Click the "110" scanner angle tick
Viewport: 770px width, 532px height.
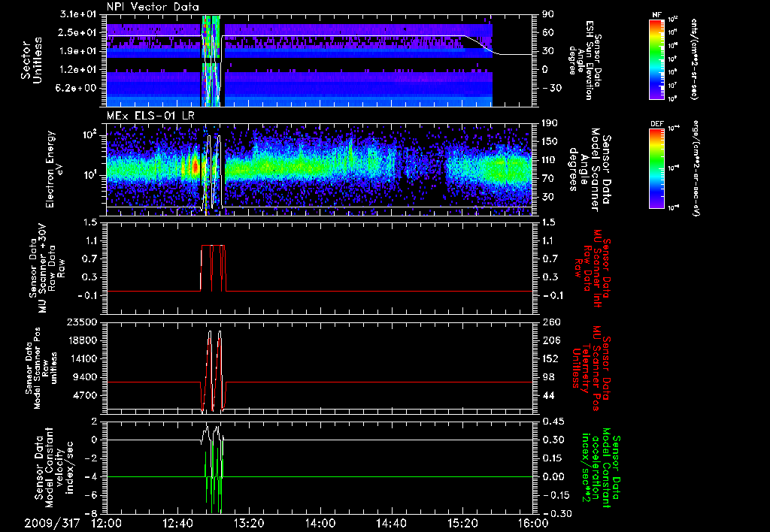coord(550,160)
